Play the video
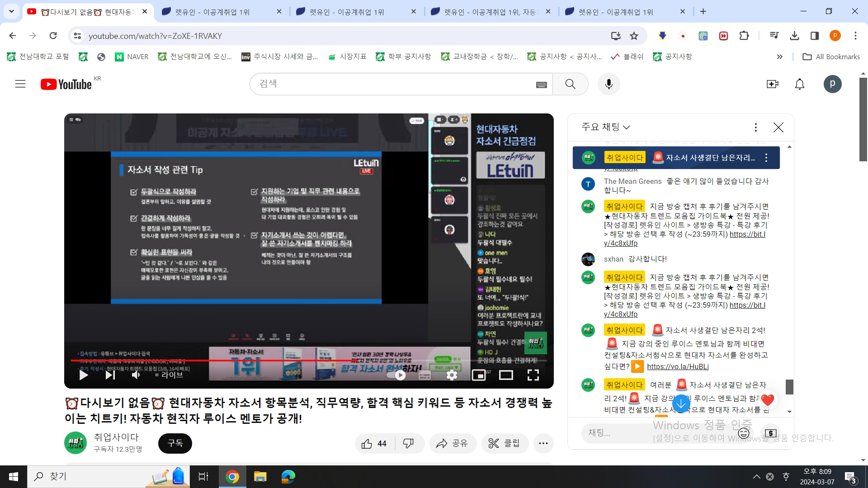 click(84, 375)
